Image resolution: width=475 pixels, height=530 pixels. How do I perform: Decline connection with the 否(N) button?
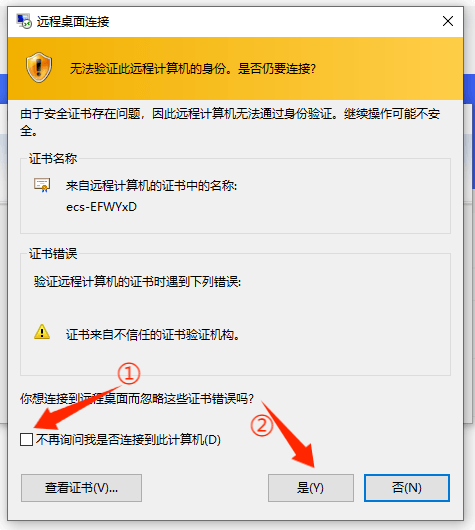click(407, 488)
